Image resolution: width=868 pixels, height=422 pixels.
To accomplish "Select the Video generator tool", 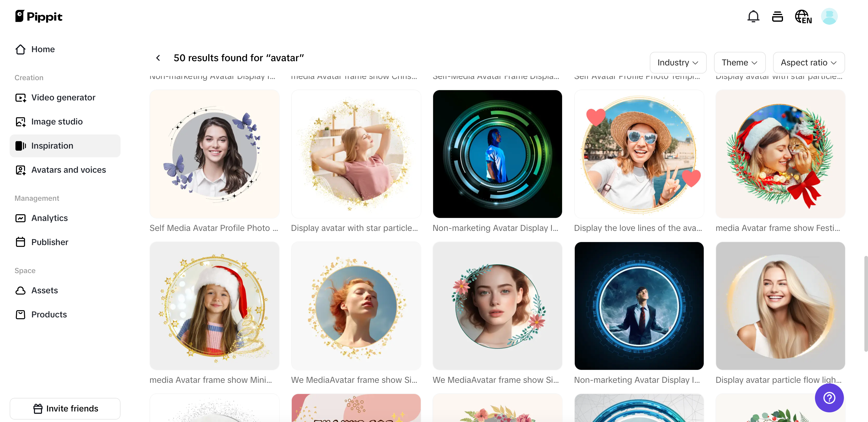I will tap(63, 97).
